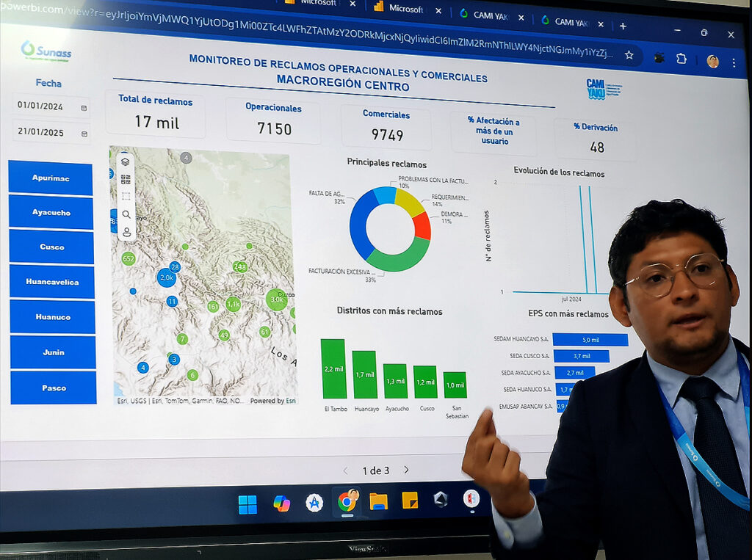Select the Huancayo bar showing 1,7 mil
The image size is (752, 560).
click(x=364, y=374)
